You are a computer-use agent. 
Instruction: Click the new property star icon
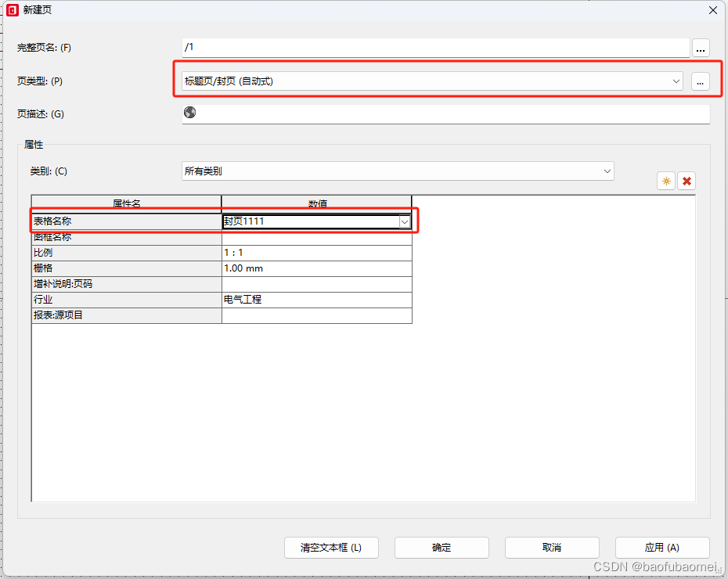666,182
